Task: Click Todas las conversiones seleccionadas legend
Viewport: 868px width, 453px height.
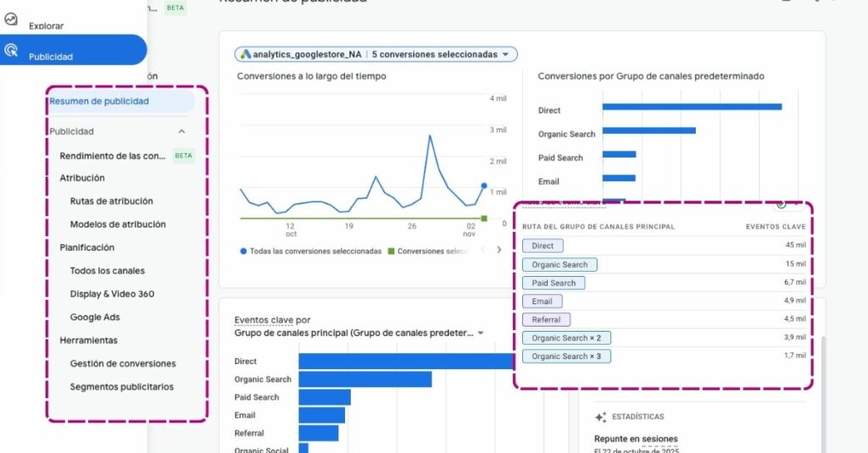Action: tap(310, 251)
